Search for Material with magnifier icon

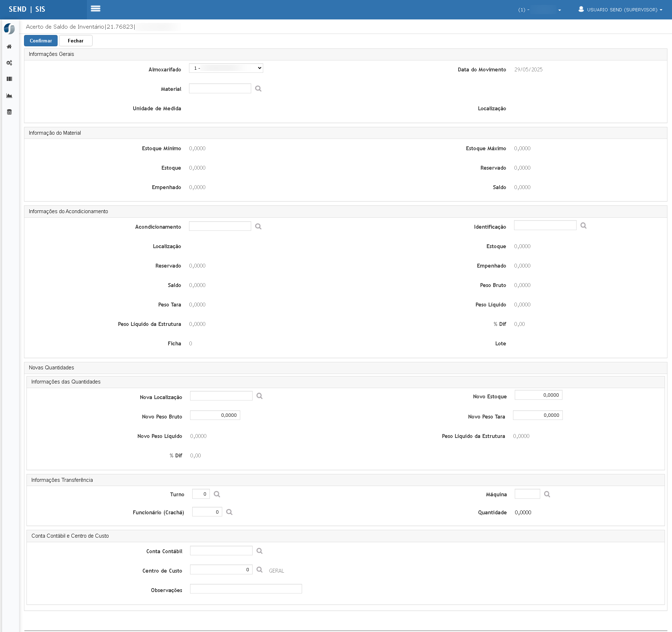[258, 89]
